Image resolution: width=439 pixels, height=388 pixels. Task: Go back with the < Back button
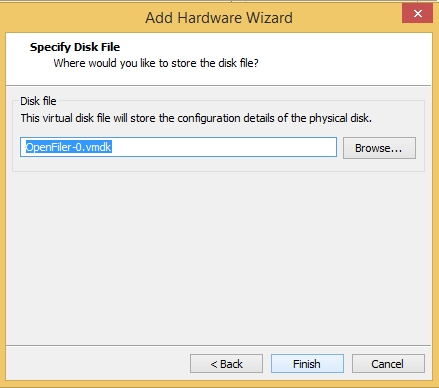point(226,364)
